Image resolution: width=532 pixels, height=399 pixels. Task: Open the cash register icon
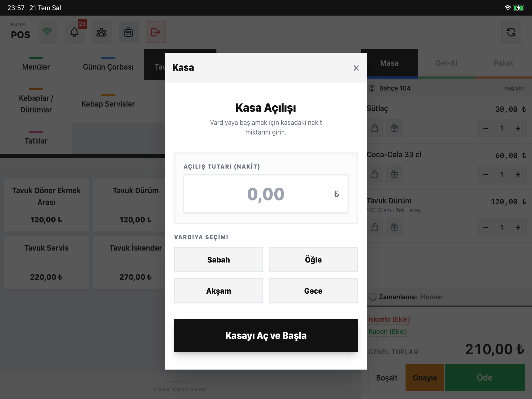(x=129, y=32)
